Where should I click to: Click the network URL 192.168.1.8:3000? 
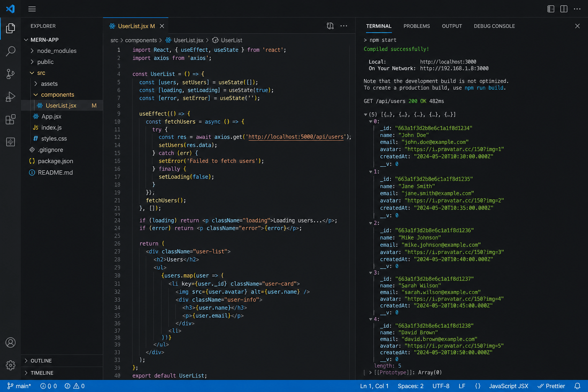click(x=454, y=69)
